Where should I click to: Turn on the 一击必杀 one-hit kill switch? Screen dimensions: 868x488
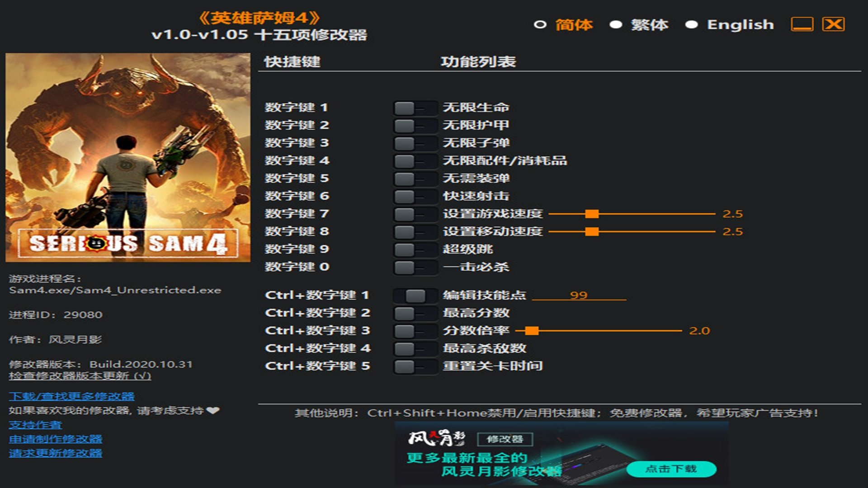pos(415,267)
